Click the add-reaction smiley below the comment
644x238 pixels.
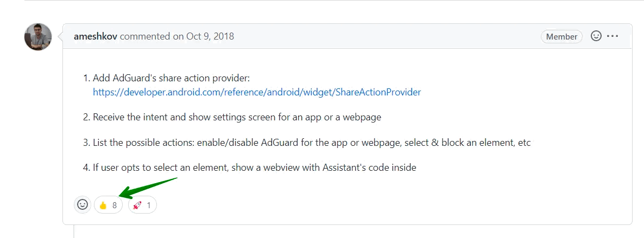(83, 204)
